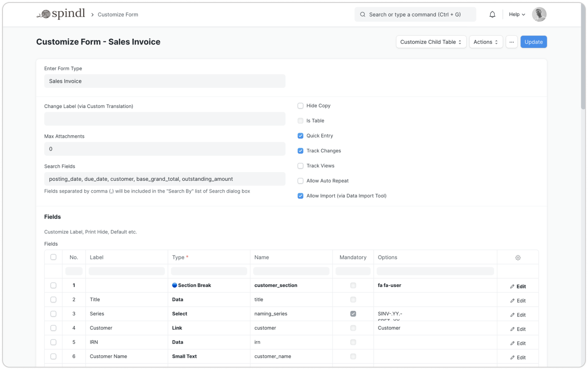Click the Customize Form breadcrumb
The height and width of the screenshot is (370, 588).
[x=118, y=14]
